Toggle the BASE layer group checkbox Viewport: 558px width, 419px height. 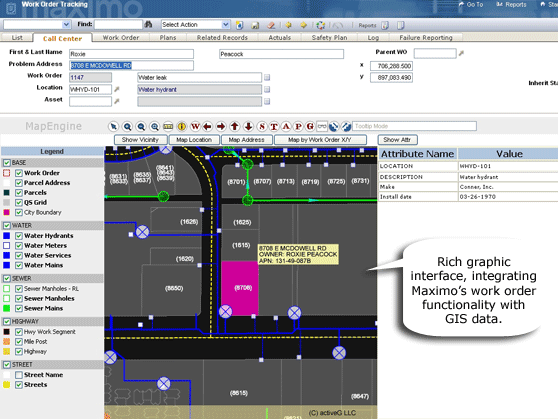point(6,163)
